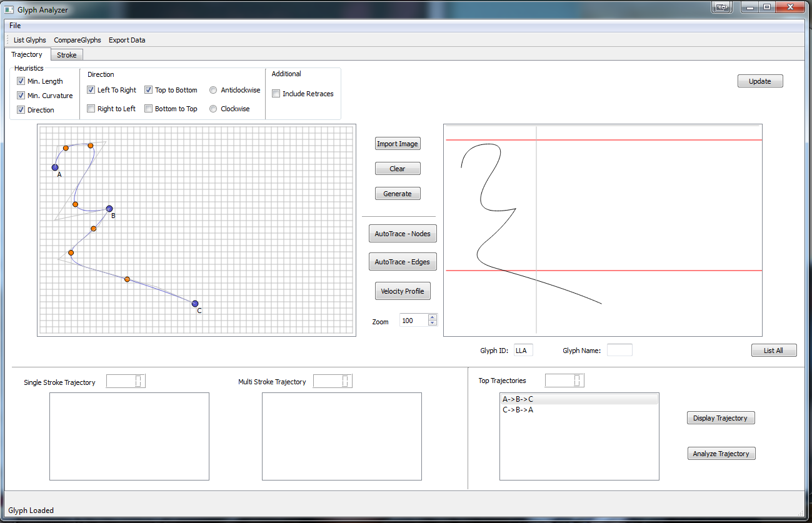Click the Single Stroke Trajectory spinner
Viewport: 812px width, 523px height.
click(126, 381)
